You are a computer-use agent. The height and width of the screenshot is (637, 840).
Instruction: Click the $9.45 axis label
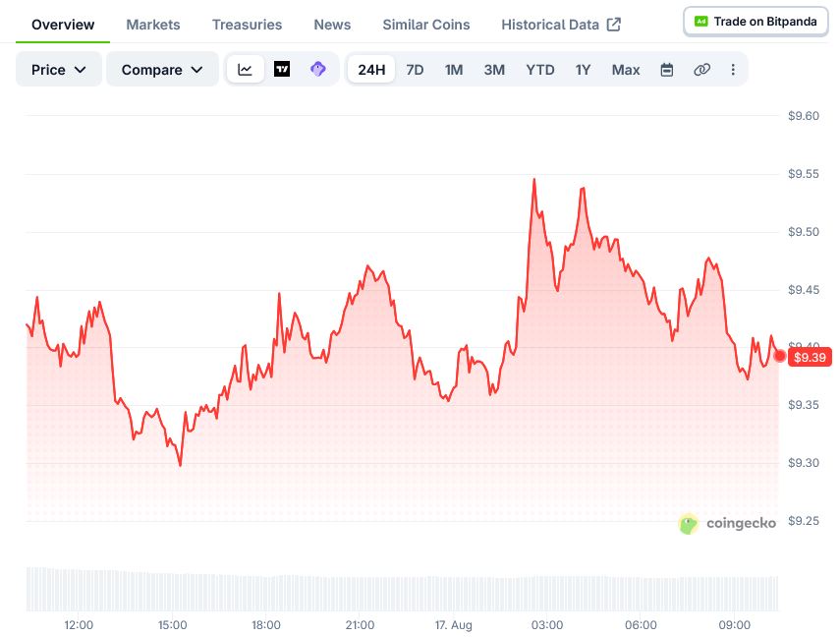click(x=803, y=290)
